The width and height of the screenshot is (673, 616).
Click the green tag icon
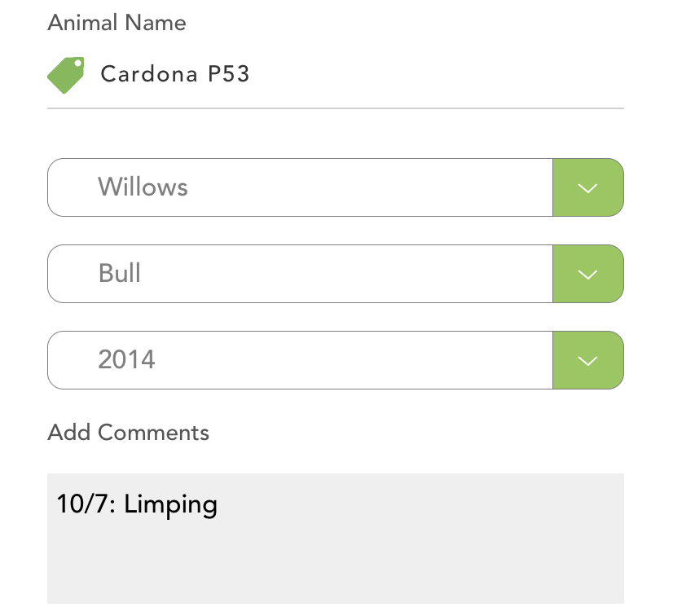(x=66, y=75)
